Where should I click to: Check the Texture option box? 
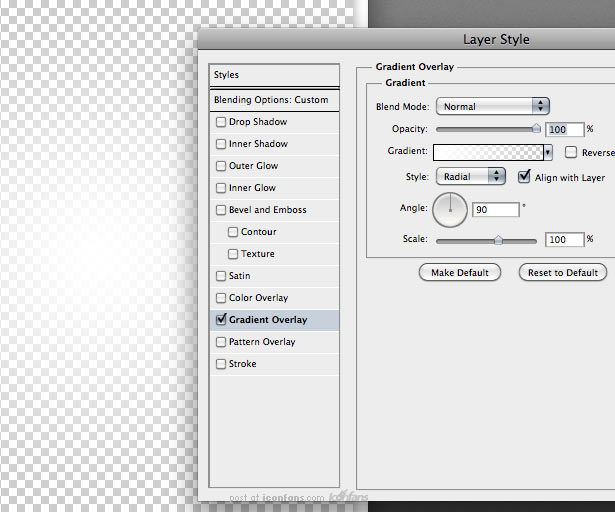[233, 254]
